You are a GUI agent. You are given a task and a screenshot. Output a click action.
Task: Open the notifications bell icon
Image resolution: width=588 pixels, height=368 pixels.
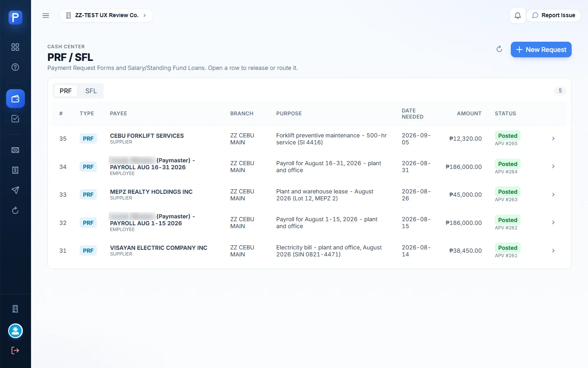click(x=517, y=16)
